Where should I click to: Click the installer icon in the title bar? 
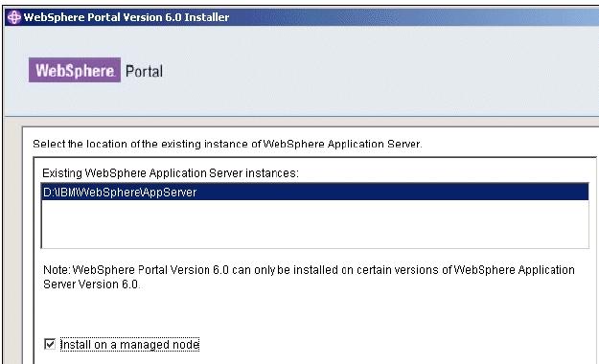click(14, 17)
